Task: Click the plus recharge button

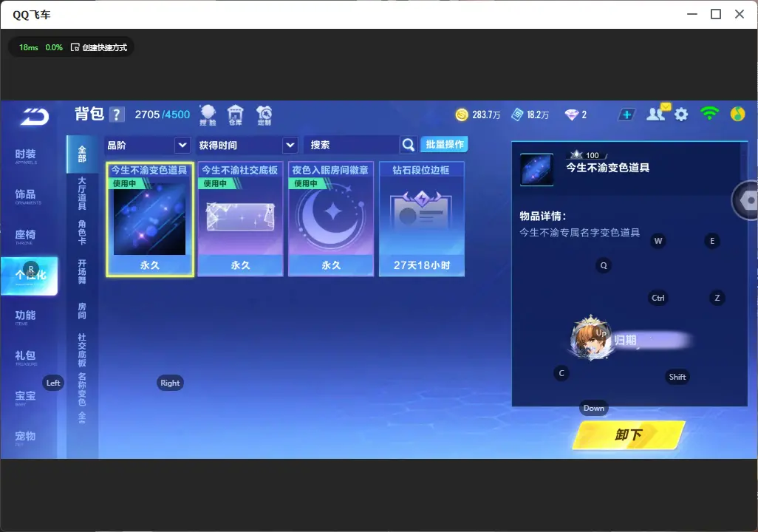Action: pyautogui.click(x=626, y=115)
